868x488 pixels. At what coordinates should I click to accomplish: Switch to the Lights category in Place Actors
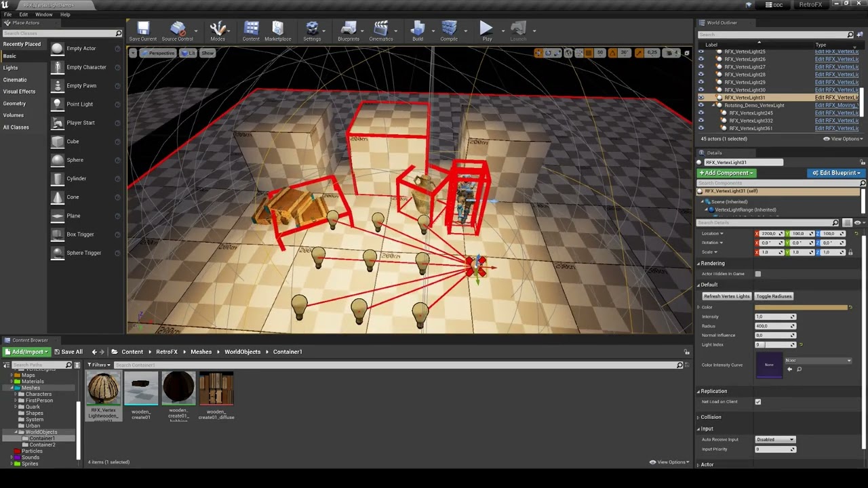point(10,68)
